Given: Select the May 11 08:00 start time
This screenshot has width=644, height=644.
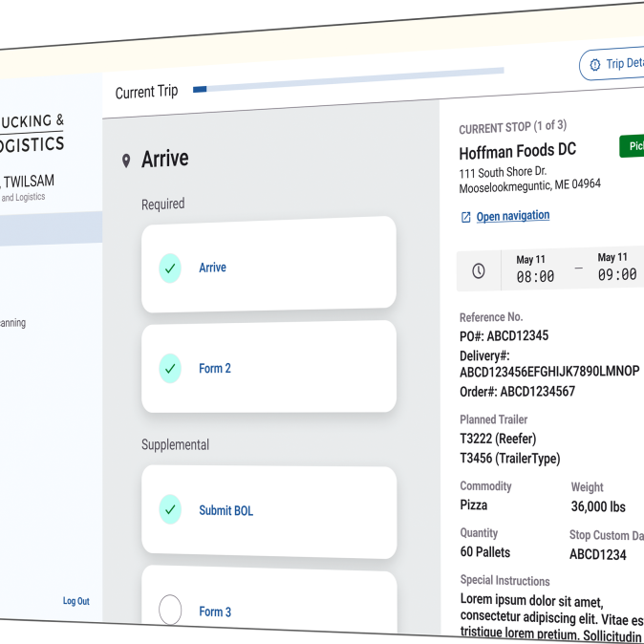Looking at the screenshot, I should [x=534, y=269].
